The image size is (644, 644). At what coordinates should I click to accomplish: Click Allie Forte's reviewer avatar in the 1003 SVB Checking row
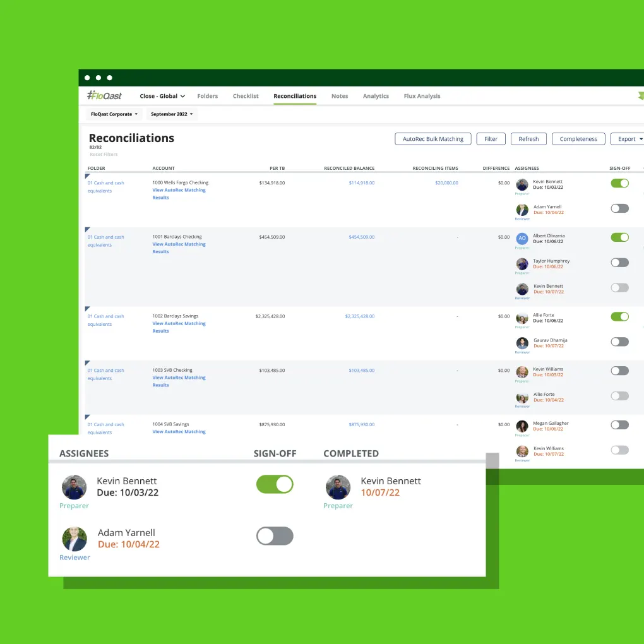pos(522,398)
